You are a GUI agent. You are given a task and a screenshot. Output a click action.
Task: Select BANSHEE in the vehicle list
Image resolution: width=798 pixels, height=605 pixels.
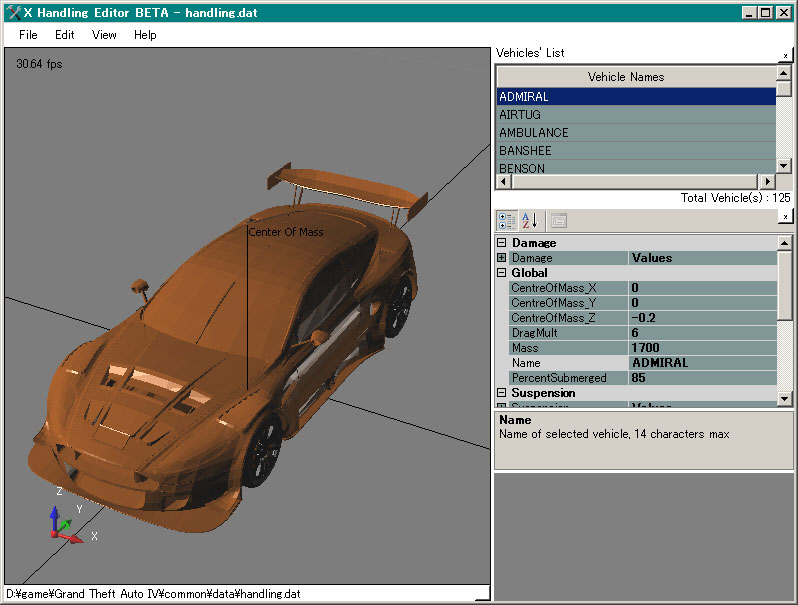636,151
